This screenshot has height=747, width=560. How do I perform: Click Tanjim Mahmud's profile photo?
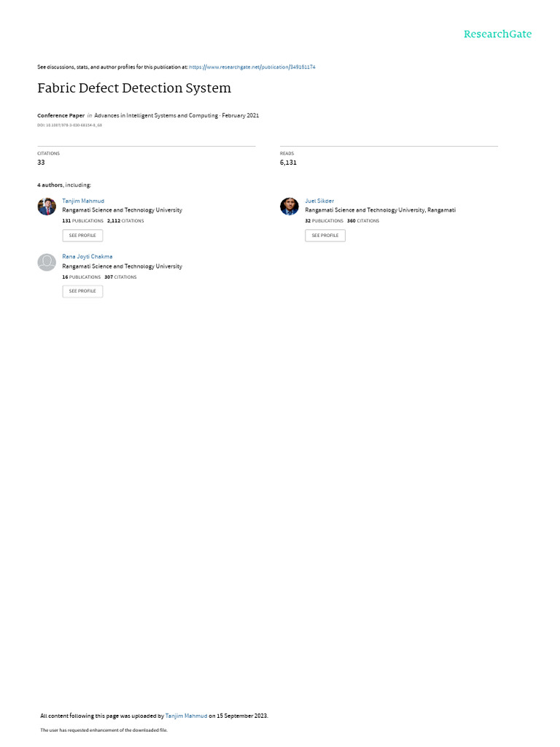click(47, 206)
